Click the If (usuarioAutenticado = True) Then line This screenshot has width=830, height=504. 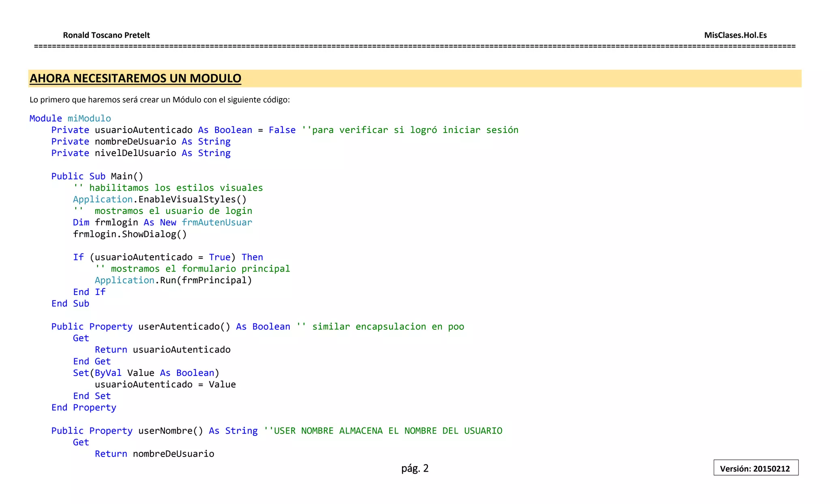[168, 257]
